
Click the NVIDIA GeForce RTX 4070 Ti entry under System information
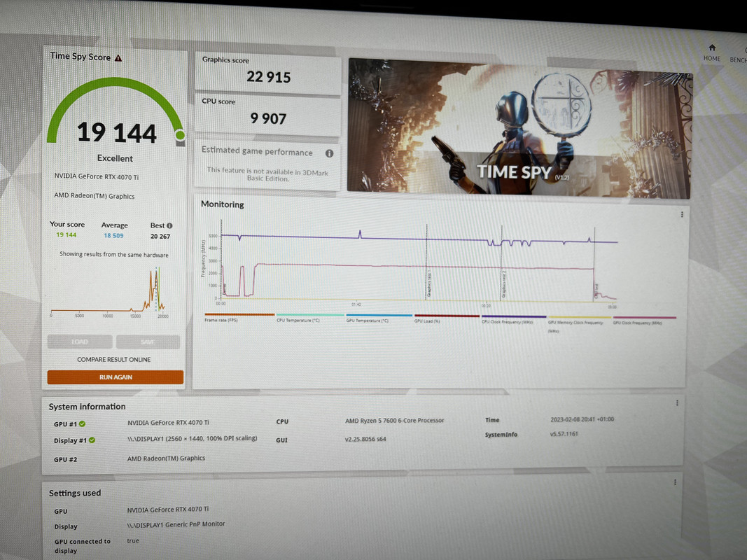(168, 422)
